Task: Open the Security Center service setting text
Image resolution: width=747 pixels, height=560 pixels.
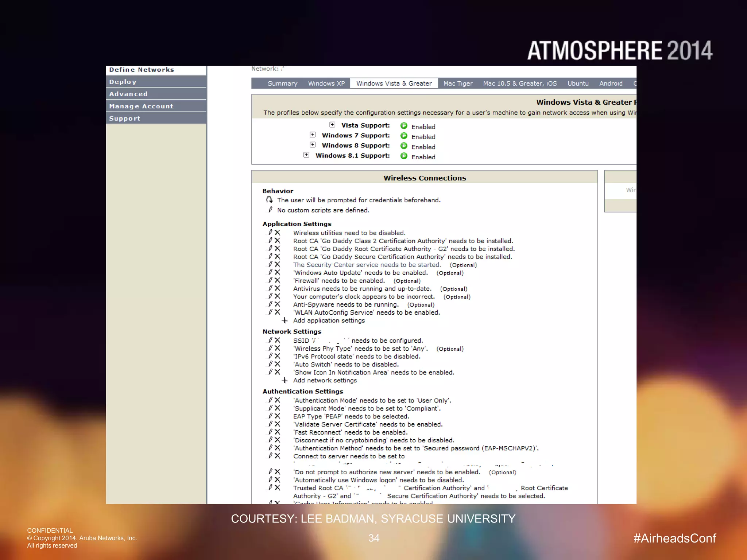Action: pyautogui.click(x=367, y=265)
